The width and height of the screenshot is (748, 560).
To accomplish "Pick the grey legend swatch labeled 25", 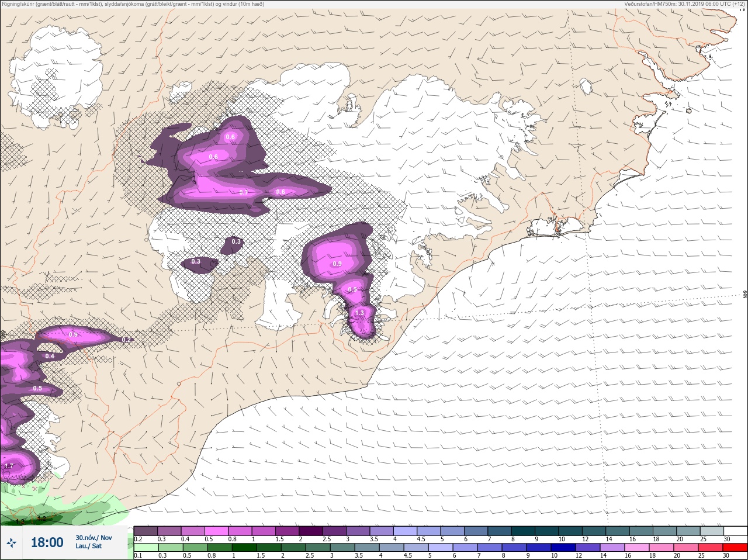I will [712, 531].
